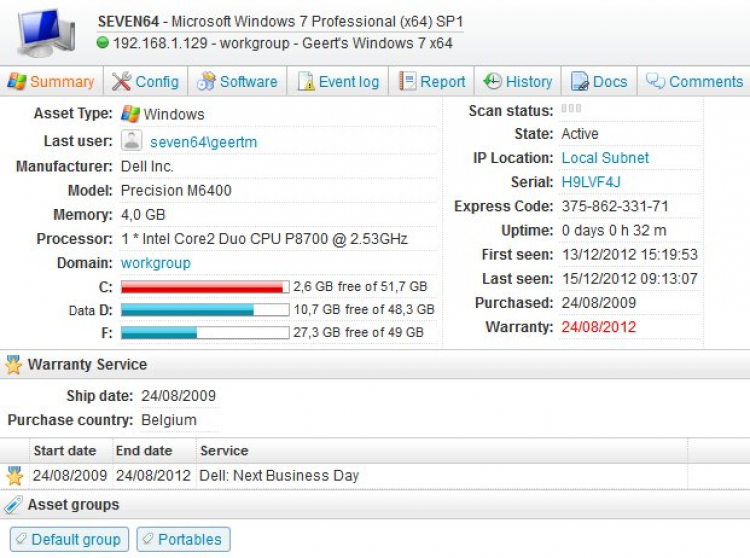The width and height of the screenshot is (750, 558).
Task: Click the First seen value 13/12/2012 15:19:53
Action: (630, 254)
